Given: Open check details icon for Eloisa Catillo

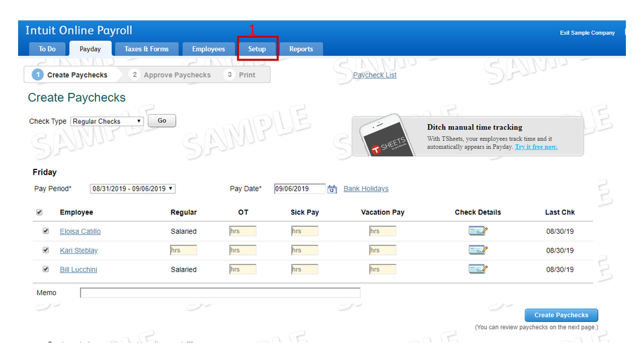Looking at the screenshot, I should tap(478, 231).
